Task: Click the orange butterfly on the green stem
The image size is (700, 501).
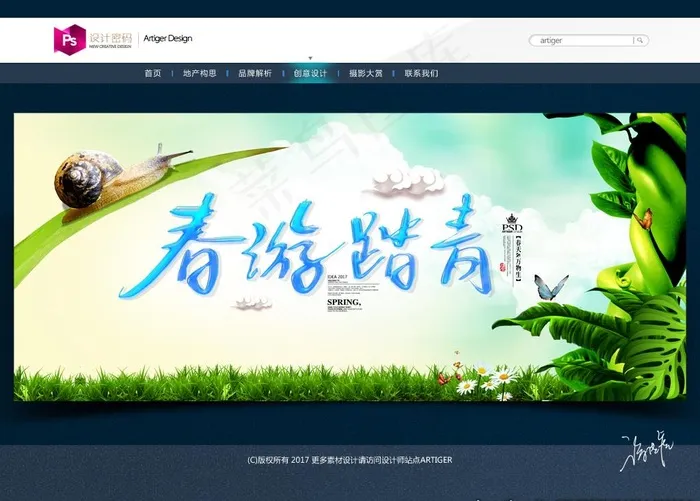Action: (645, 218)
